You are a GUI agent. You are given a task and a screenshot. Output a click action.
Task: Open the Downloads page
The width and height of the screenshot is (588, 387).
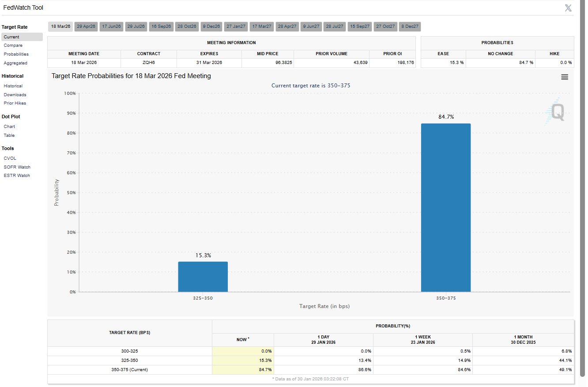click(15, 95)
